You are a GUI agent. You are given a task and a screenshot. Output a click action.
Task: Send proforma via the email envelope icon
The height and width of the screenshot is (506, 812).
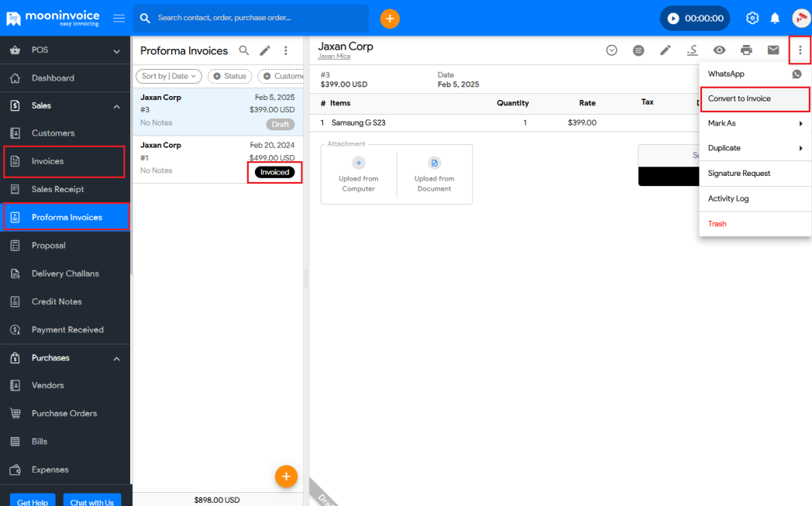point(773,50)
